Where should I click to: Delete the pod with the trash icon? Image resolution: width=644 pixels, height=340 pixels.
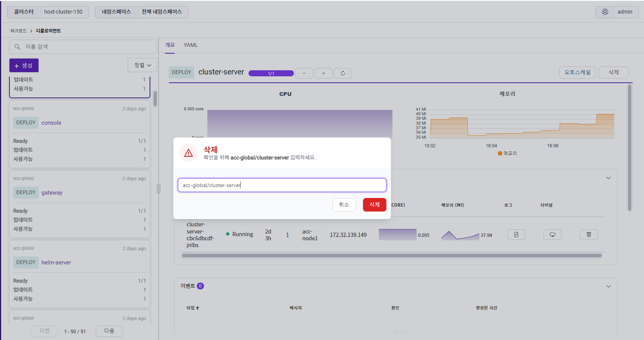[x=589, y=235]
